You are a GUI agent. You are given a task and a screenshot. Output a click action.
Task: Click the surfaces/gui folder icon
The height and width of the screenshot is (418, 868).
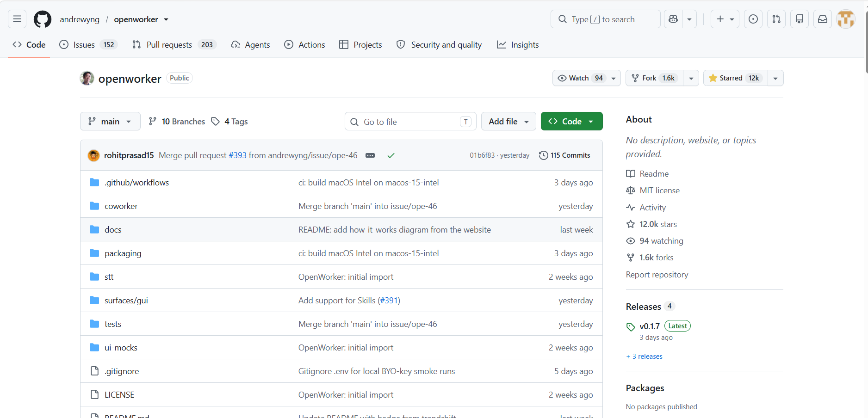94,300
